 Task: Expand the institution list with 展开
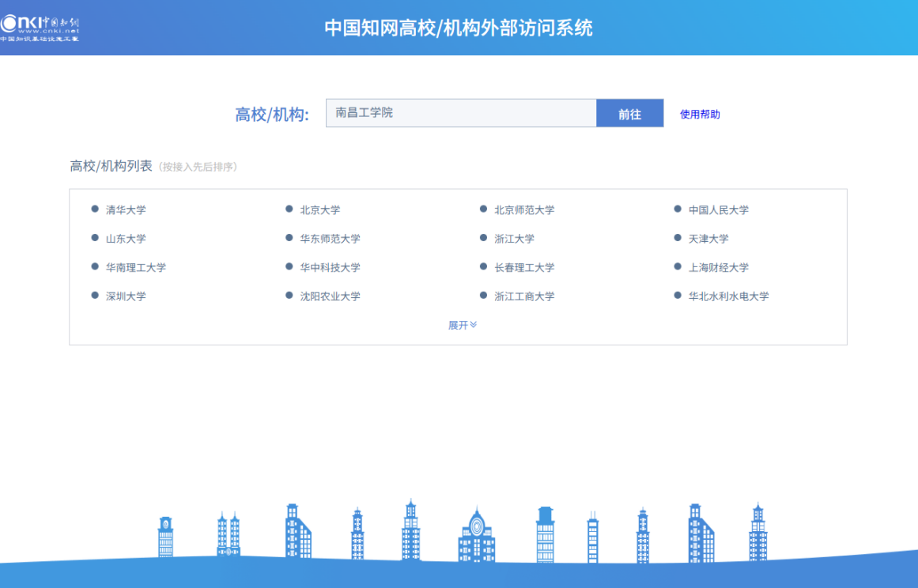pos(462,325)
